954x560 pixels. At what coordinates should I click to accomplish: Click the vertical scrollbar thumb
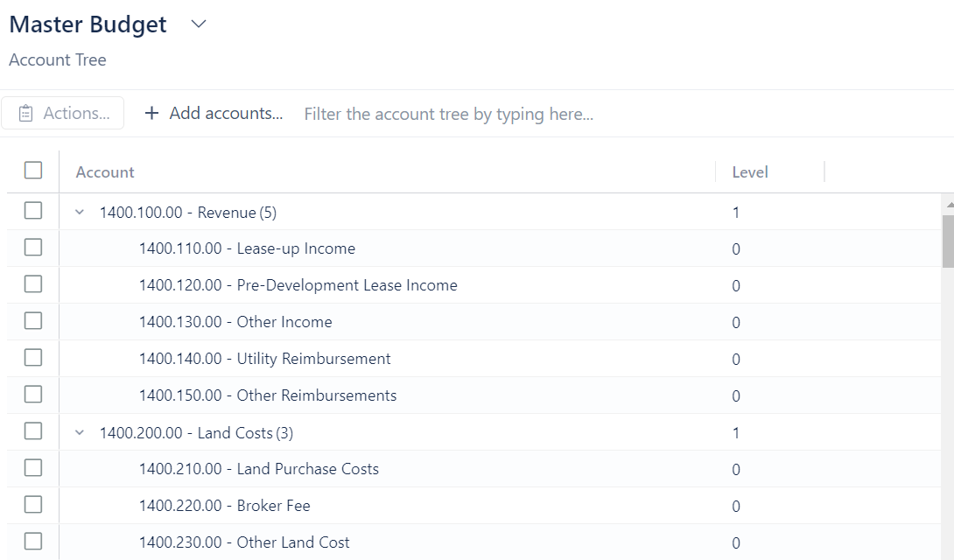pos(948,241)
